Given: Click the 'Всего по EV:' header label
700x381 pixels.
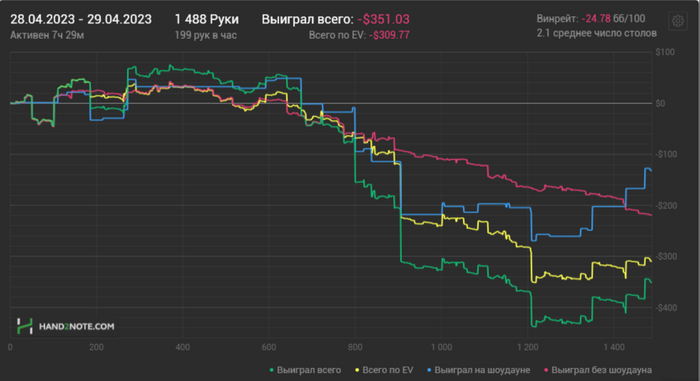Looking at the screenshot, I should tap(337, 35).
